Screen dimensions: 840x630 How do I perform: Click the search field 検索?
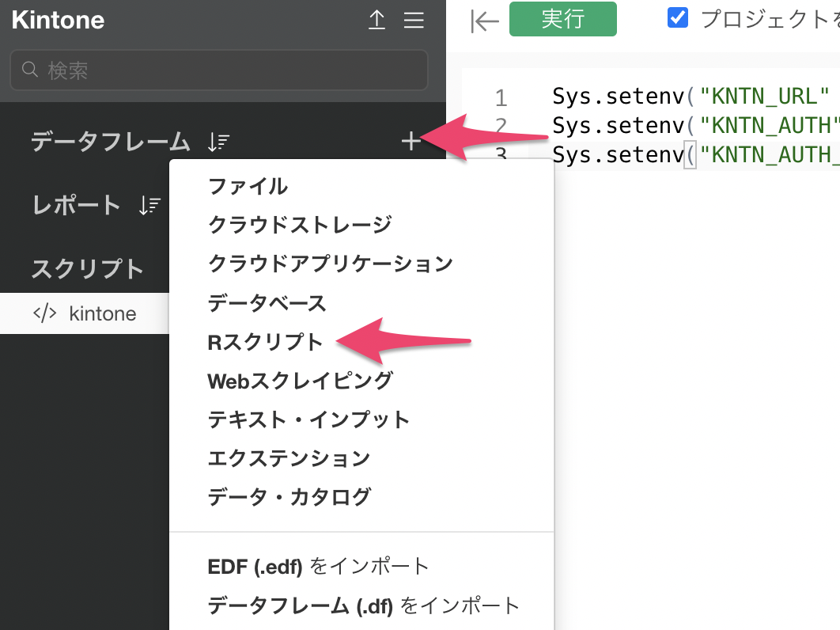(x=218, y=70)
